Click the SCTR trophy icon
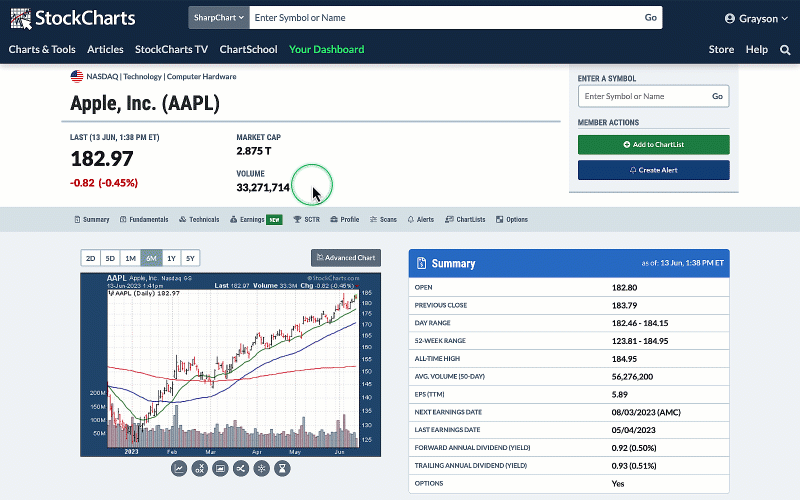Image resolution: width=800 pixels, height=500 pixels. tap(297, 219)
